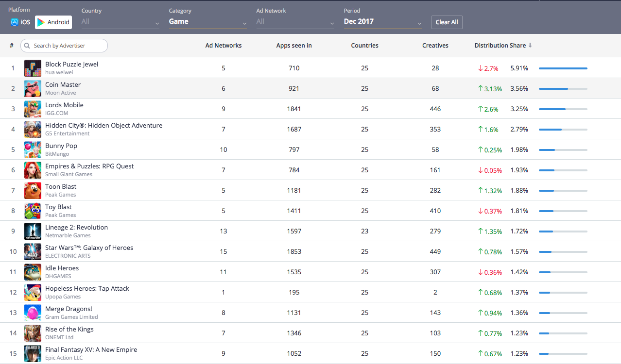Click the Epic Action LLC developer name

[x=64, y=358]
